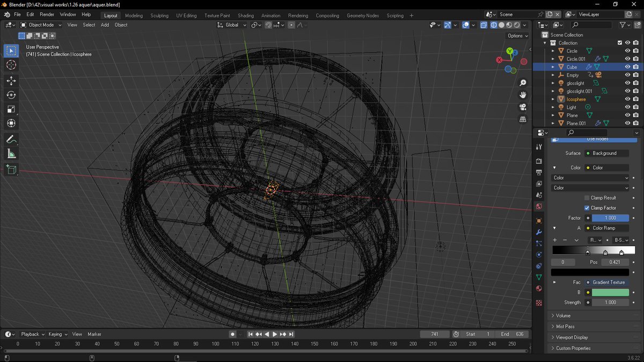Disable Clamp Factor checkbox
This screenshot has width=644, height=362.
click(x=586, y=208)
